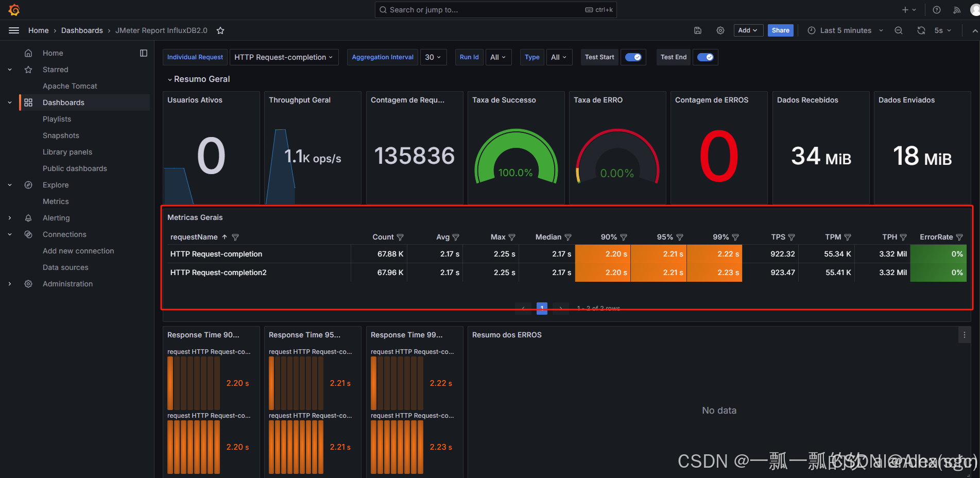The width and height of the screenshot is (980, 478).
Task: Open the HTTP Request-completion selector
Action: [284, 57]
